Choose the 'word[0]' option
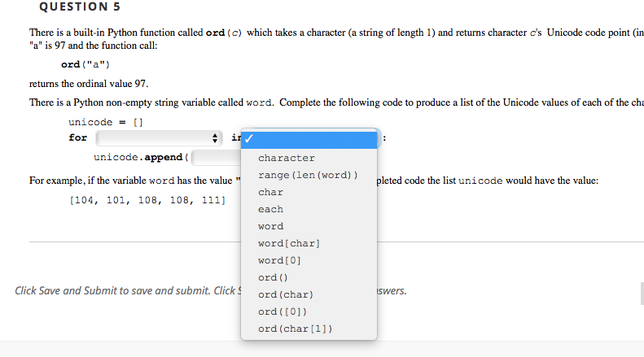 280,260
